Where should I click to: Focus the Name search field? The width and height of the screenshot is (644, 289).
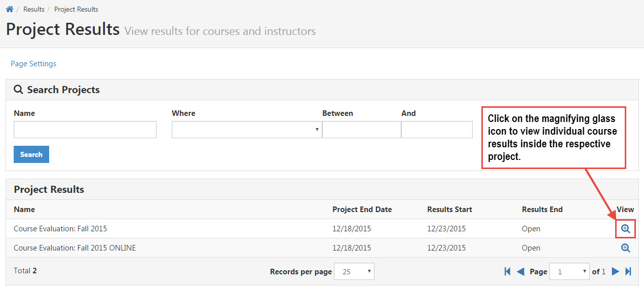coord(85,130)
